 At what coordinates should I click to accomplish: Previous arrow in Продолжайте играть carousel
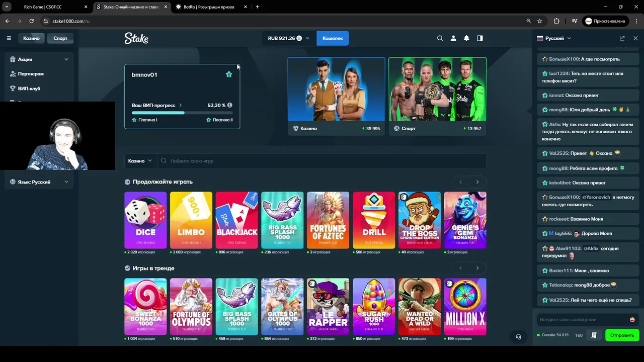[x=461, y=182]
